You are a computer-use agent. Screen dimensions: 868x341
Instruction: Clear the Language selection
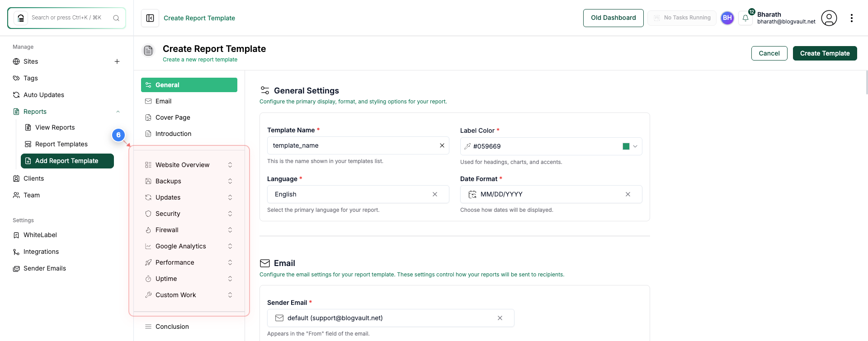435,194
